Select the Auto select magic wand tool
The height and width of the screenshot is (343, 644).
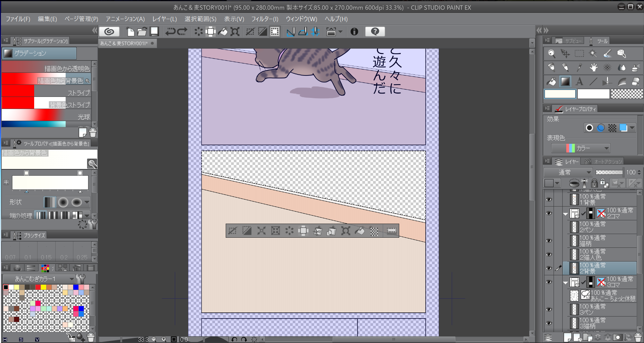pyautogui.click(x=593, y=54)
